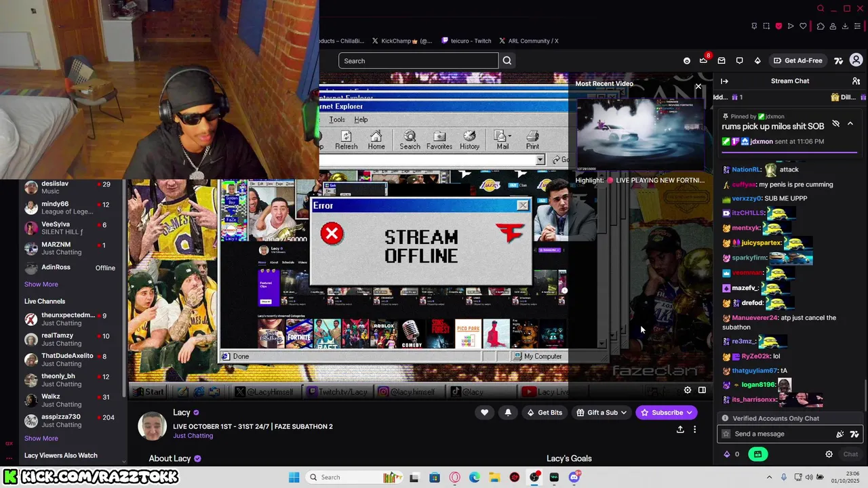Switch to the teicuro - Twitch tab
868x488 pixels.
coord(467,41)
